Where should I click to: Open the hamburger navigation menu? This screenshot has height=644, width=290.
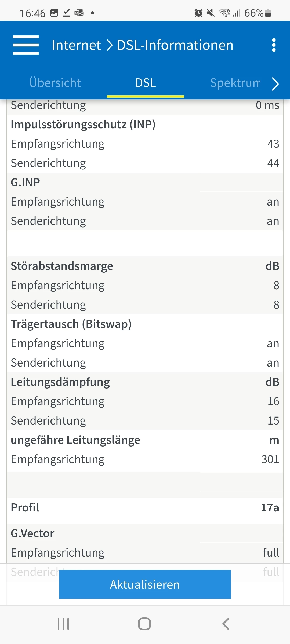tap(26, 45)
